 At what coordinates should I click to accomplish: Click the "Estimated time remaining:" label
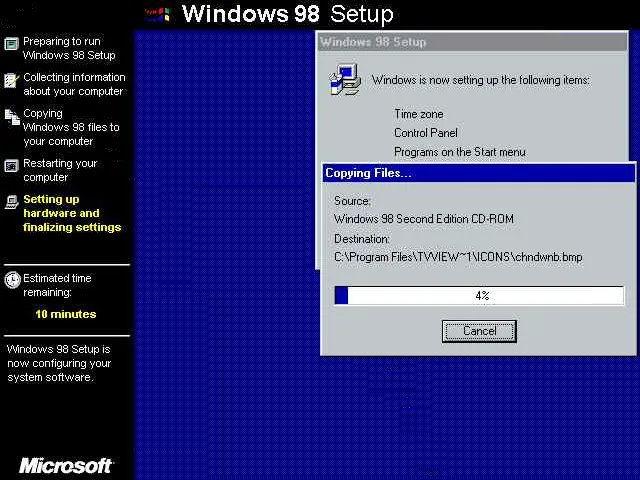click(x=57, y=285)
